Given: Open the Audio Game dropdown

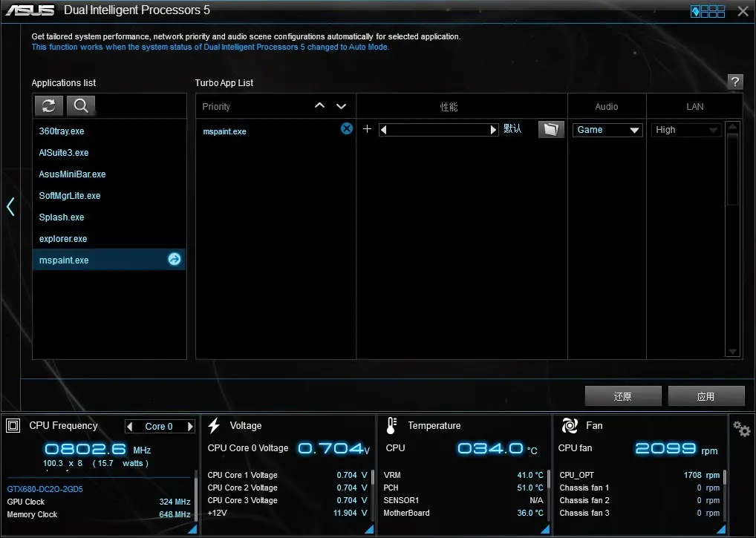Looking at the screenshot, I should pos(607,130).
